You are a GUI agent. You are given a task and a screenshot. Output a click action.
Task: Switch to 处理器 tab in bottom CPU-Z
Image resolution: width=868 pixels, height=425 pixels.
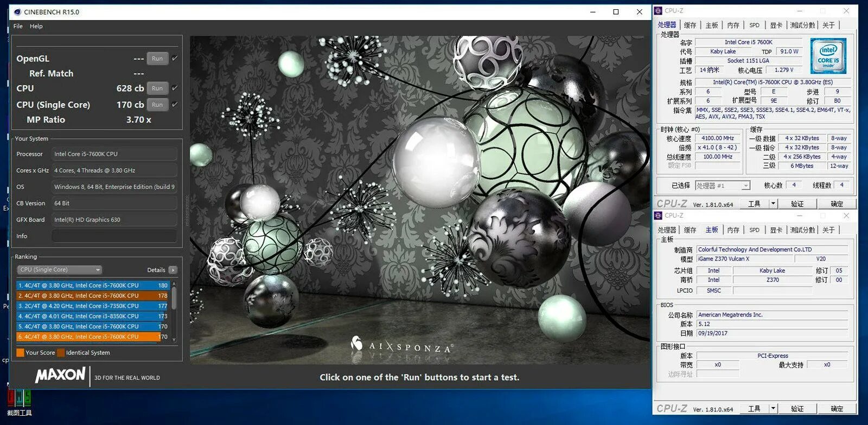click(667, 230)
